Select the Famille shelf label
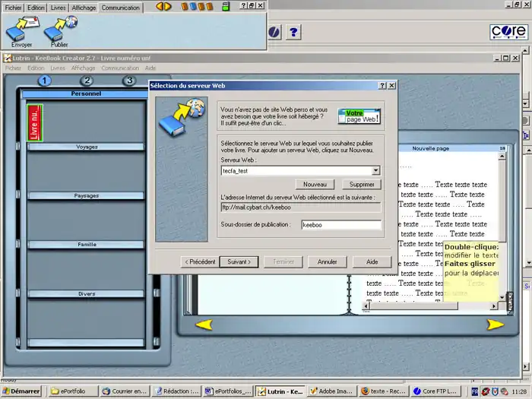Viewport: 532px width, 399px height. tap(87, 244)
